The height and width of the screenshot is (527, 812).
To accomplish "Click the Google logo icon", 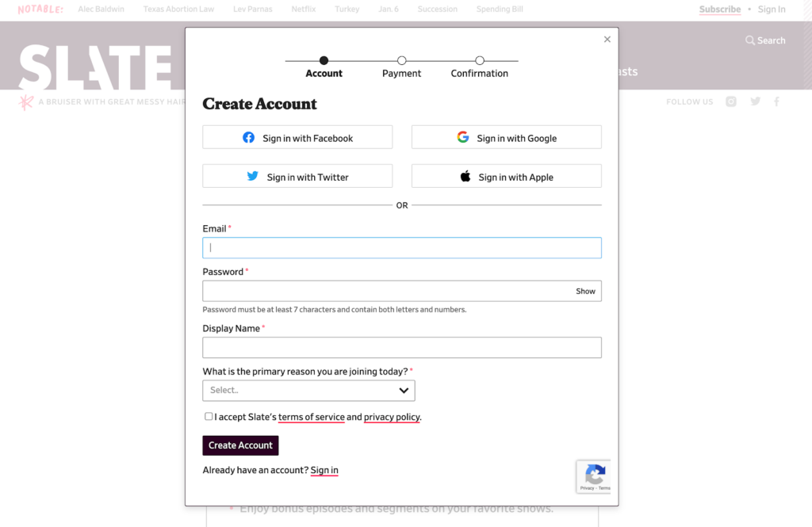I will [x=463, y=137].
